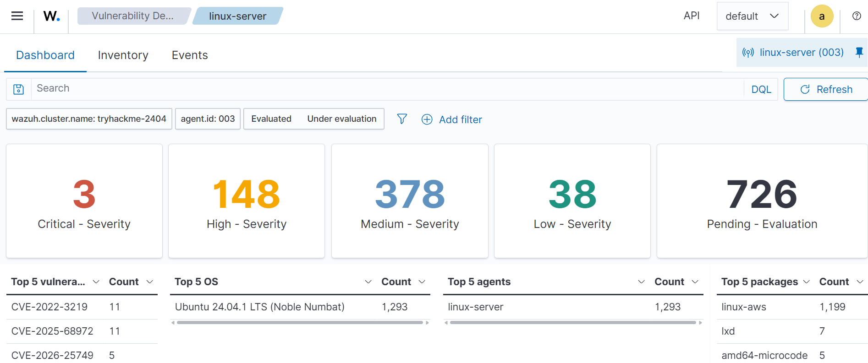Click the linux-server cell in Top 5 agents
The width and height of the screenshot is (868, 363).
(x=475, y=307)
